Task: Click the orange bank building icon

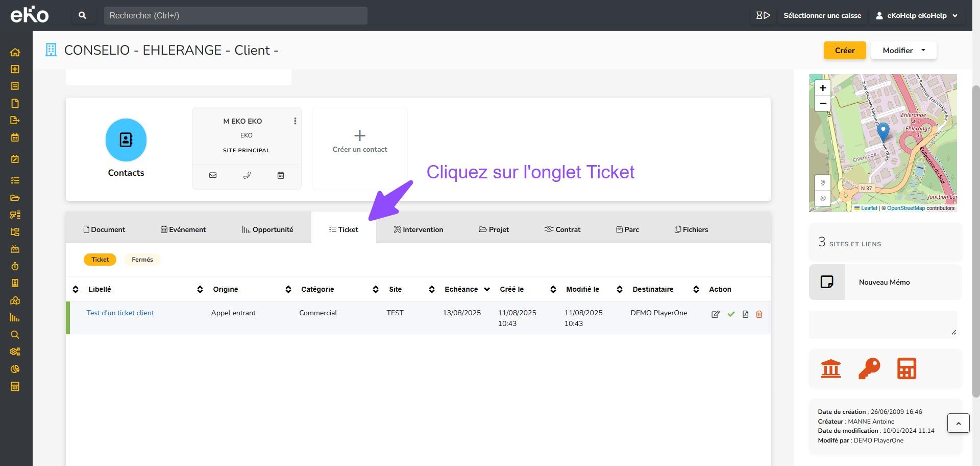Action: coord(830,368)
